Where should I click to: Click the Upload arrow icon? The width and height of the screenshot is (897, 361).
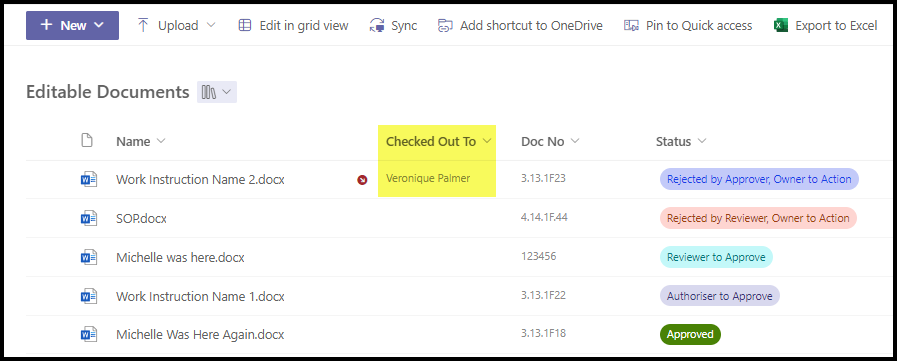click(x=144, y=25)
